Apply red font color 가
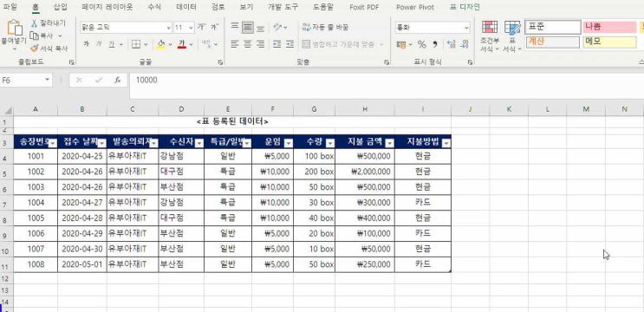The image size is (644, 312). tap(182, 44)
